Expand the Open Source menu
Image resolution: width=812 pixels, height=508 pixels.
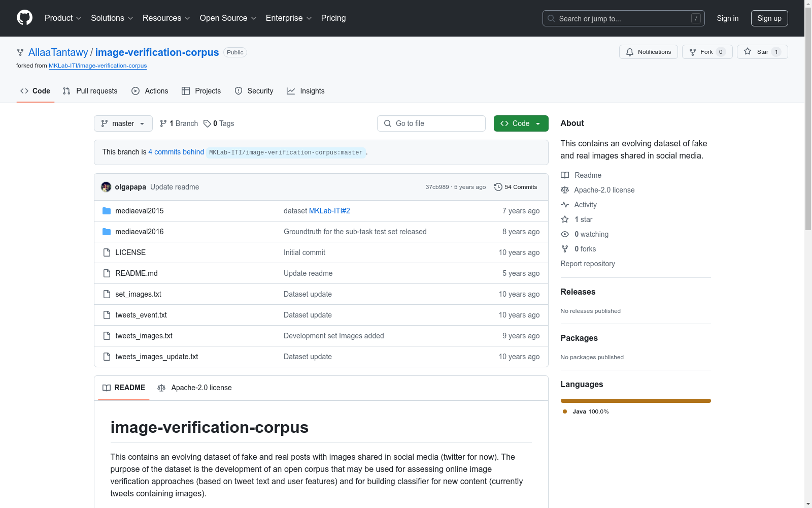point(228,18)
